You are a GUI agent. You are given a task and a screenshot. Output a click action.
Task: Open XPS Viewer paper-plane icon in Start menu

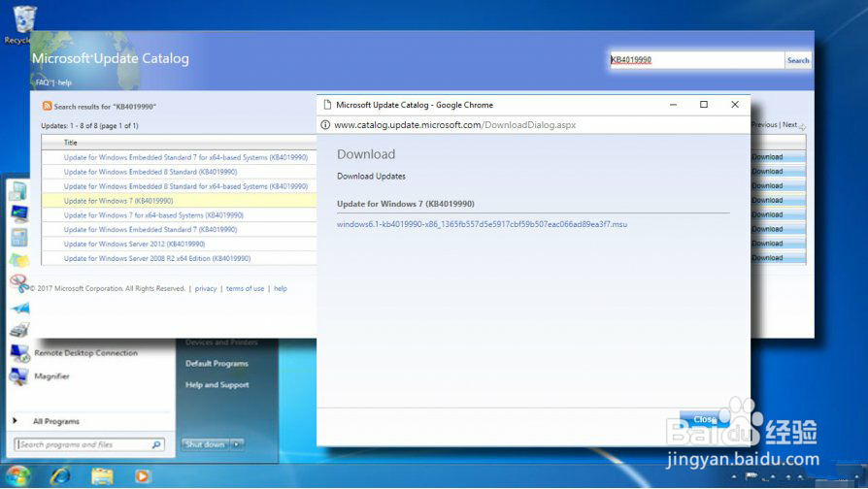(20, 309)
